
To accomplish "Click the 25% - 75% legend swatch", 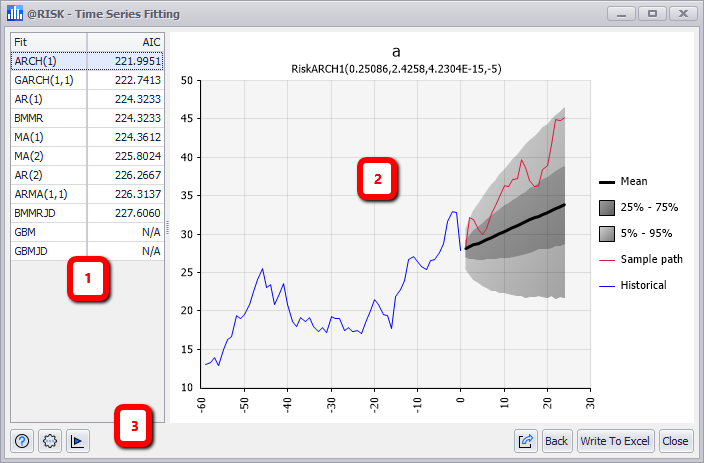I will pos(606,208).
